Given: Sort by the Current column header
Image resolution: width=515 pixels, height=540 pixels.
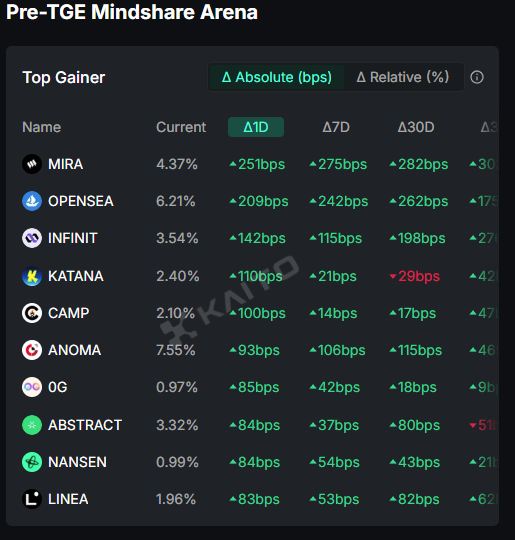Looking at the screenshot, I should point(181,127).
